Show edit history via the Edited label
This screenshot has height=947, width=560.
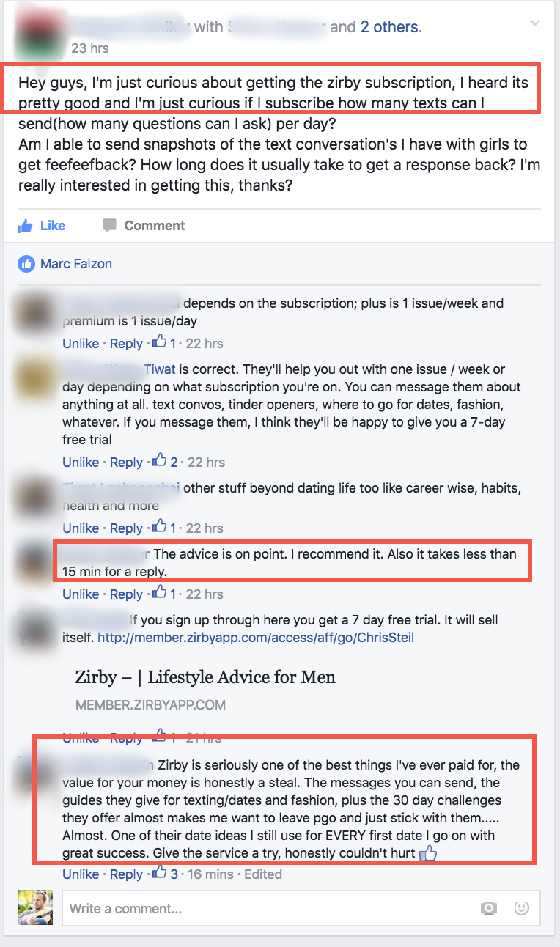coord(262,874)
